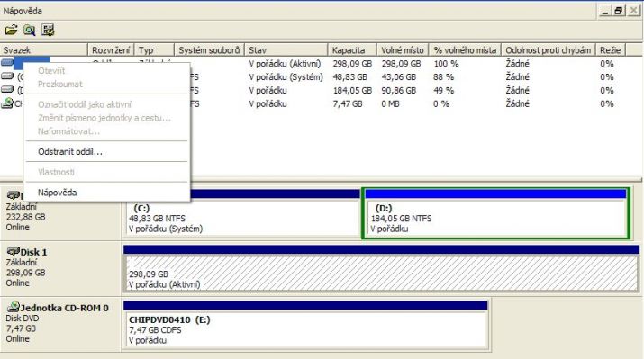Click the 100 % free space cell
This screenshot has width=644, height=359.
tap(446, 64)
